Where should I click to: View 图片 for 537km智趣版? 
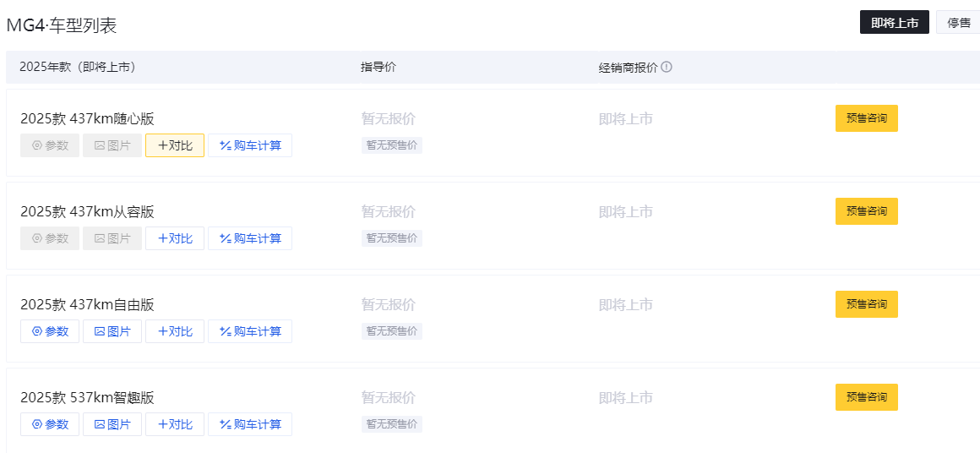112,424
